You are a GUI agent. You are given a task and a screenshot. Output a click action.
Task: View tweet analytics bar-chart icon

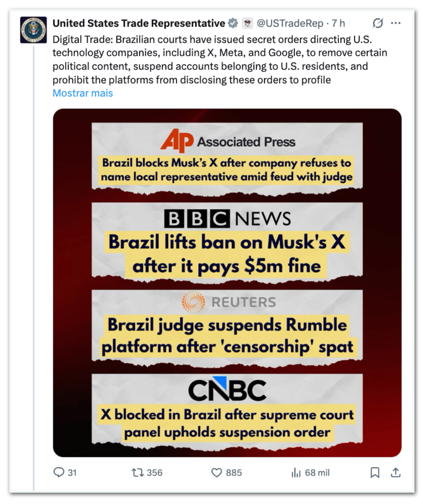click(296, 472)
